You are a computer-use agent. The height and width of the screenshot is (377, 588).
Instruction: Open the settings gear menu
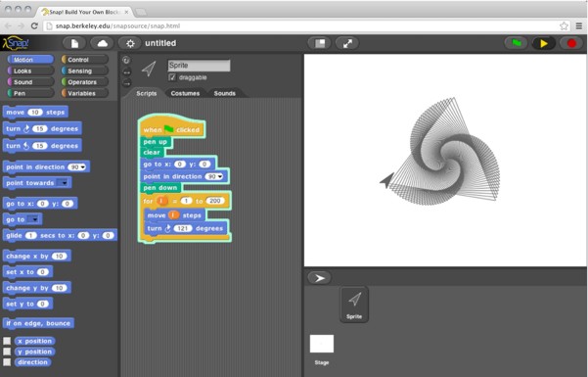tap(130, 43)
